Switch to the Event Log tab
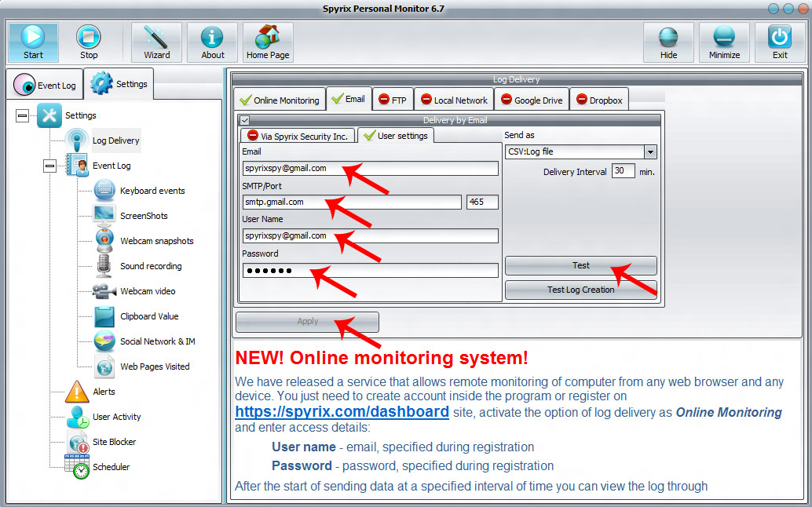The width and height of the screenshot is (812, 507). point(45,84)
